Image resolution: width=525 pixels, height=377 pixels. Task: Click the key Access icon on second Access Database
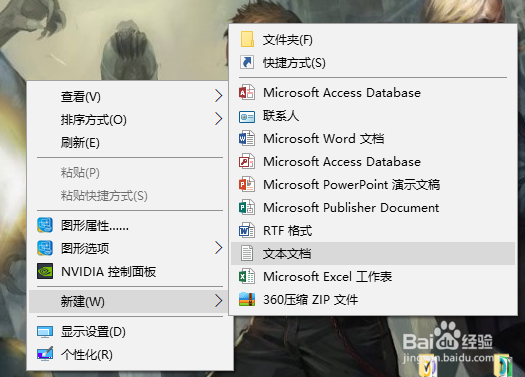coord(247,161)
